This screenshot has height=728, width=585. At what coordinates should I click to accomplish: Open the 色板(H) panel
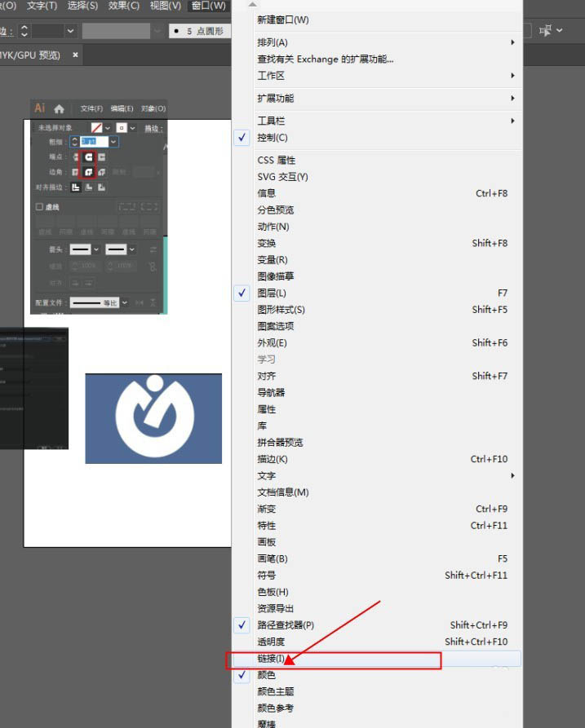pyautogui.click(x=377, y=592)
